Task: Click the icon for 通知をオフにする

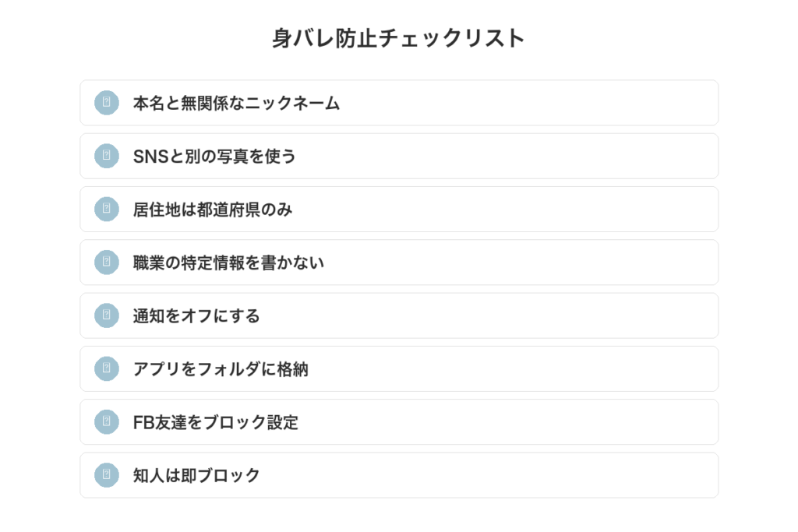Action: 107,315
